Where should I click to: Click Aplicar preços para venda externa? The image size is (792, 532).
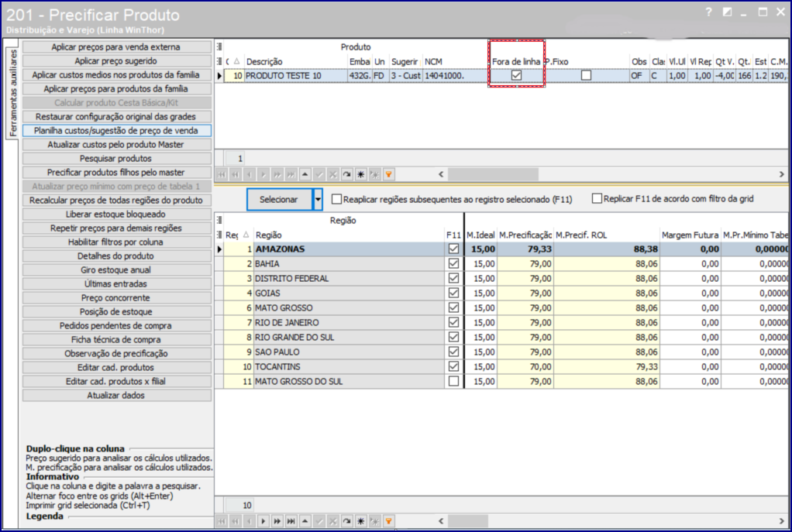coord(117,47)
